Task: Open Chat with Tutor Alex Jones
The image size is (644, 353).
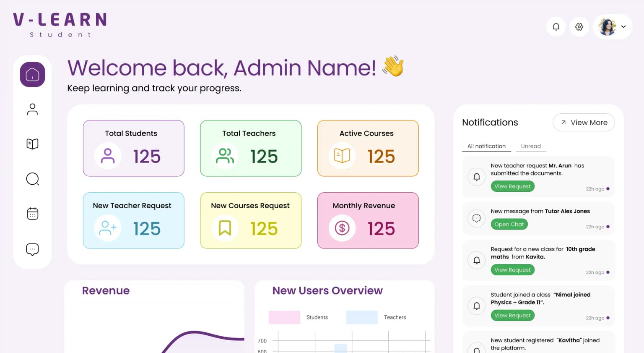Action: click(509, 224)
